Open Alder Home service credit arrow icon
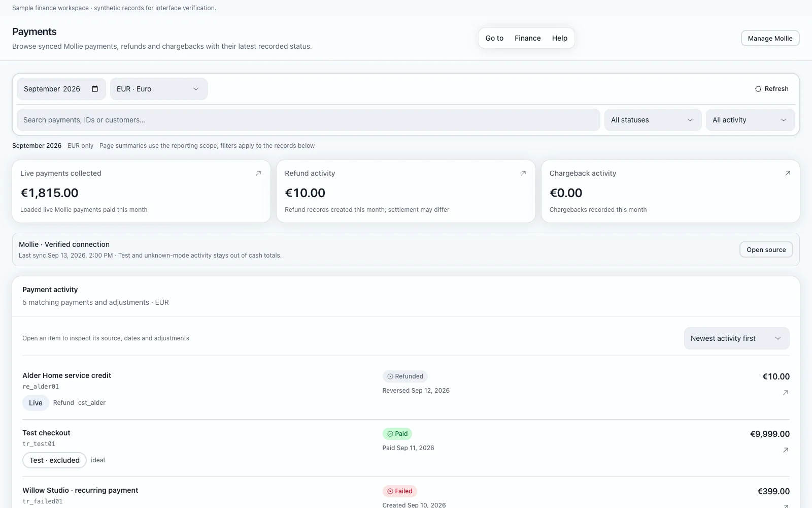 786,393
